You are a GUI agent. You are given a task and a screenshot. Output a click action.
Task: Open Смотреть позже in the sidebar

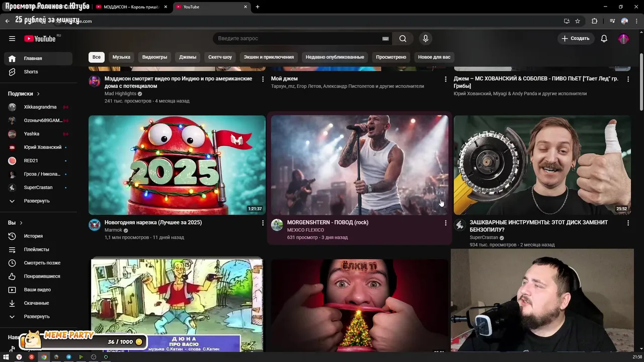[38, 263]
